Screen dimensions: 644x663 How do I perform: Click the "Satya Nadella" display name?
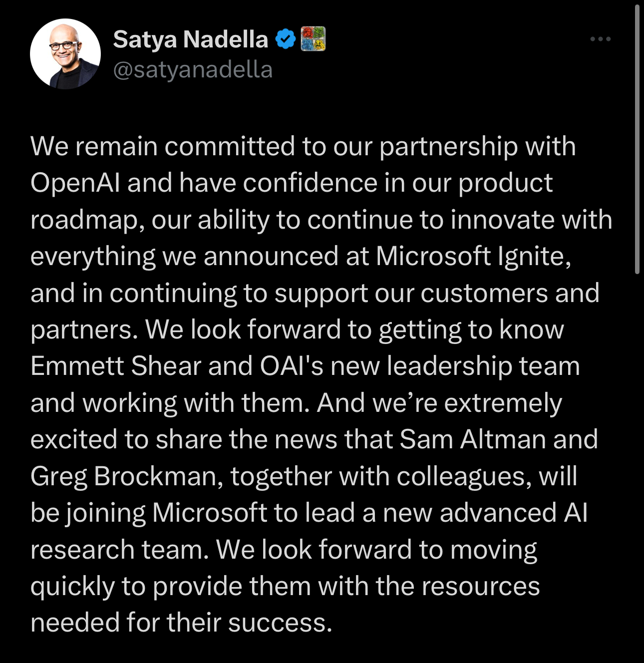[x=190, y=39]
